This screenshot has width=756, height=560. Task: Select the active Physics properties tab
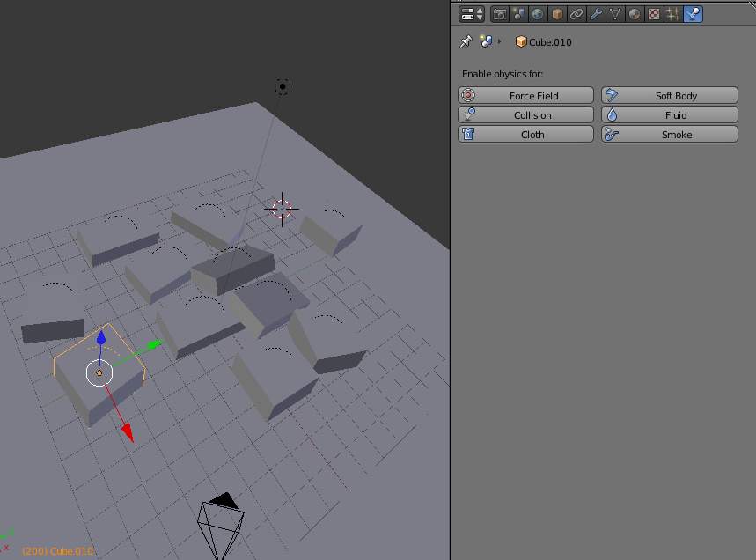click(693, 14)
